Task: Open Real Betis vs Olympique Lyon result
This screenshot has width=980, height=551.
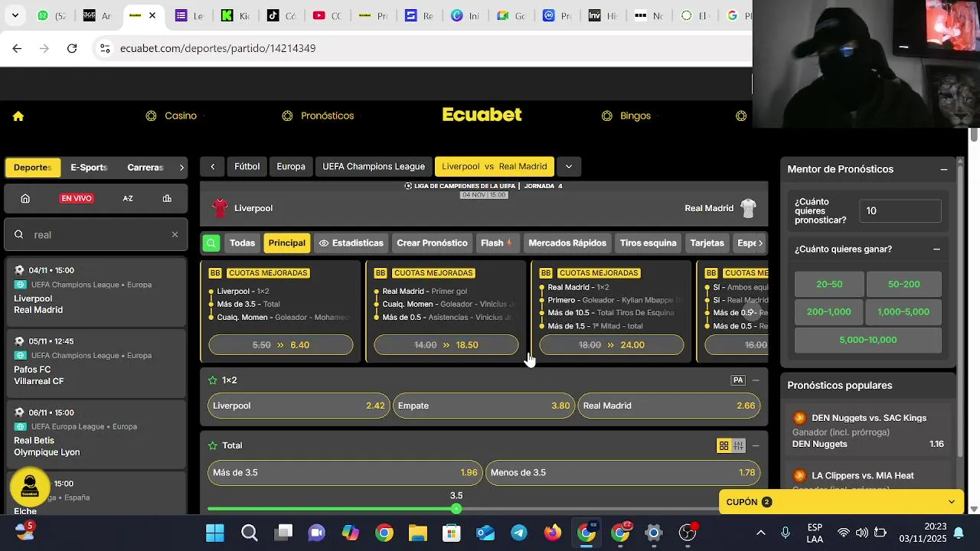Action: 96,433
